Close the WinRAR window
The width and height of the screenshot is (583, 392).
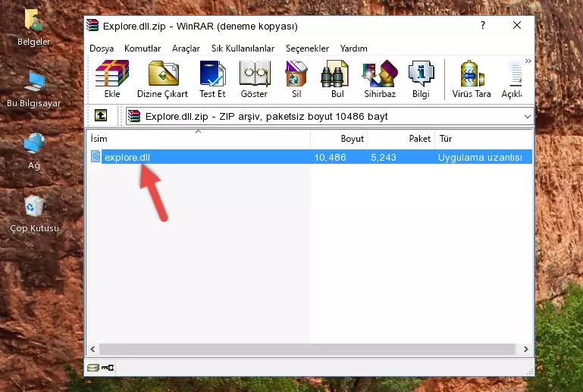517,25
